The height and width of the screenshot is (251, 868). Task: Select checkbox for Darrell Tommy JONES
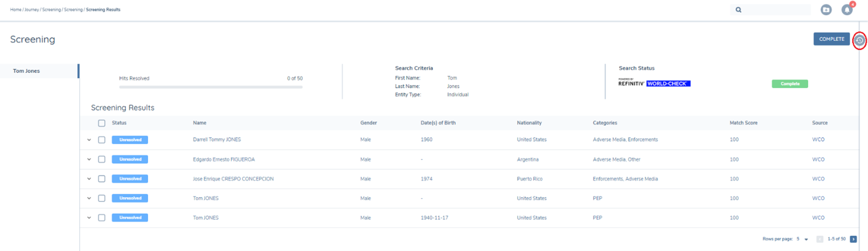(102, 140)
